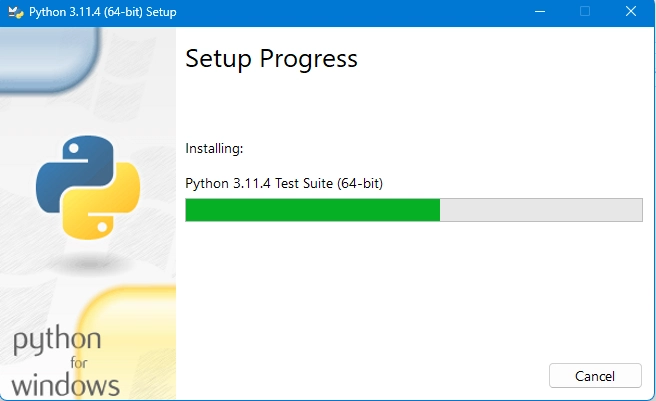
Task: Click the "Setup Progress" heading
Action: (x=271, y=59)
